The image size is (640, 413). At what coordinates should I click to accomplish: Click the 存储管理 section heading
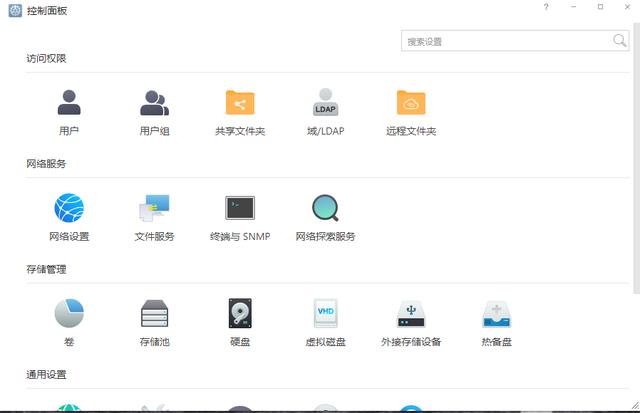[x=46, y=269]
